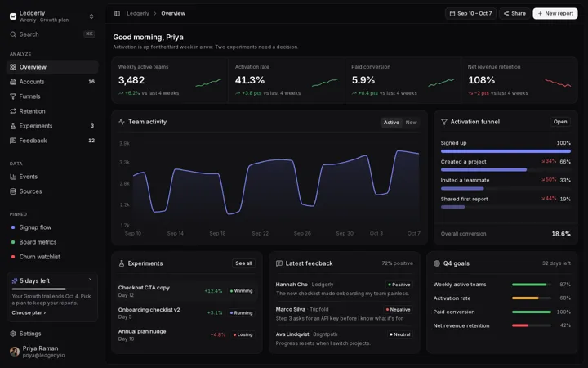Click the Paid conversion 5.9% value
Viewport: 588px width, 368px height.
pyautogui.click(x=363, y=80)
